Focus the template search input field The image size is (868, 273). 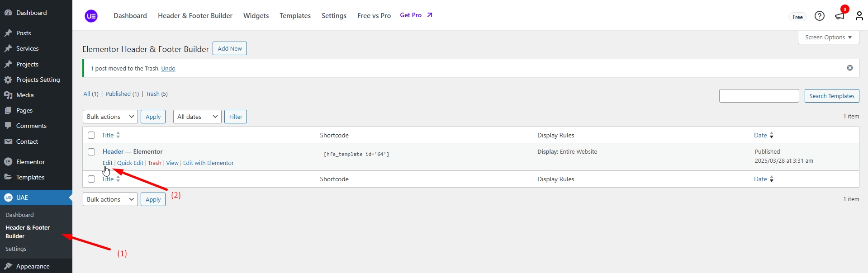click(x=759, y=96)
